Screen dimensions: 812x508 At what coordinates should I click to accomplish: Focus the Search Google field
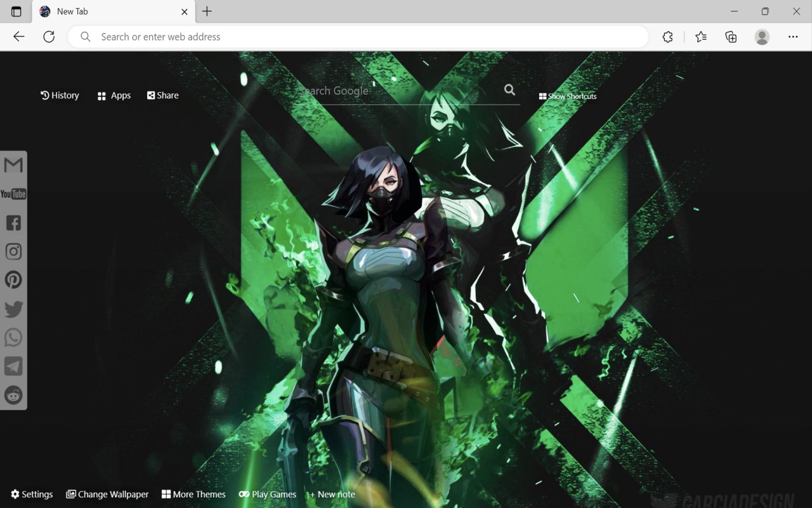pos(400,91)
